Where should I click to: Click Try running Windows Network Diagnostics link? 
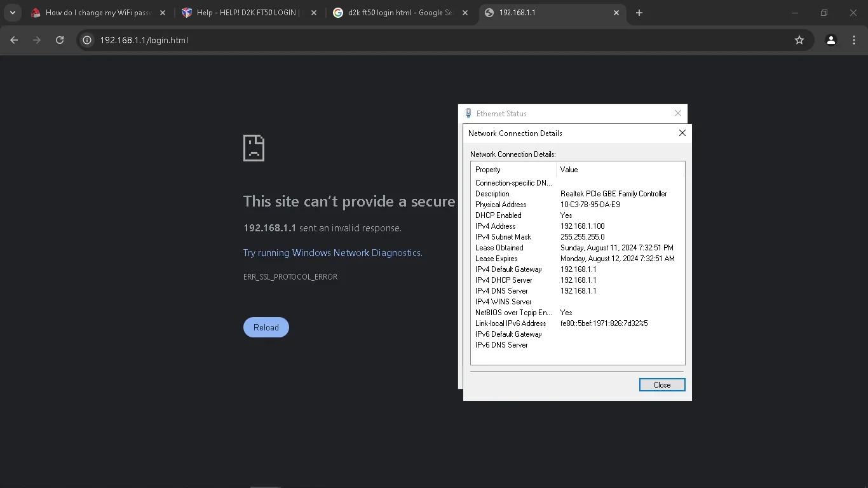(332, 253)
